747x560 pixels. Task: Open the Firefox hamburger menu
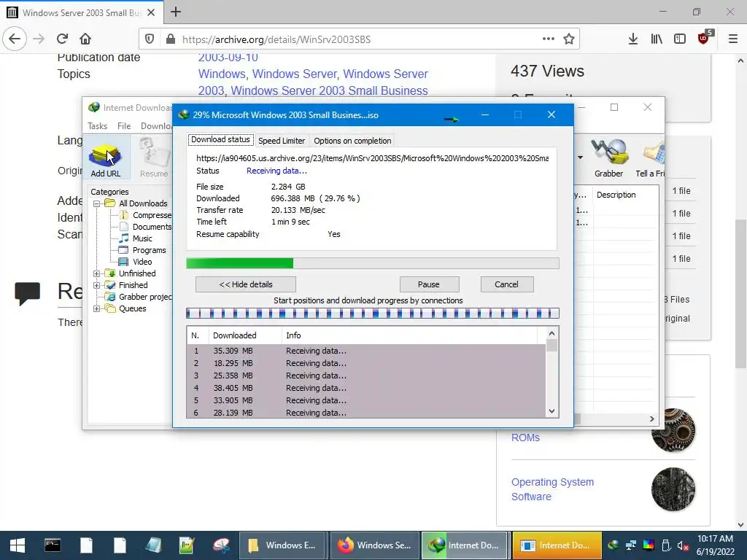[733, 39]
